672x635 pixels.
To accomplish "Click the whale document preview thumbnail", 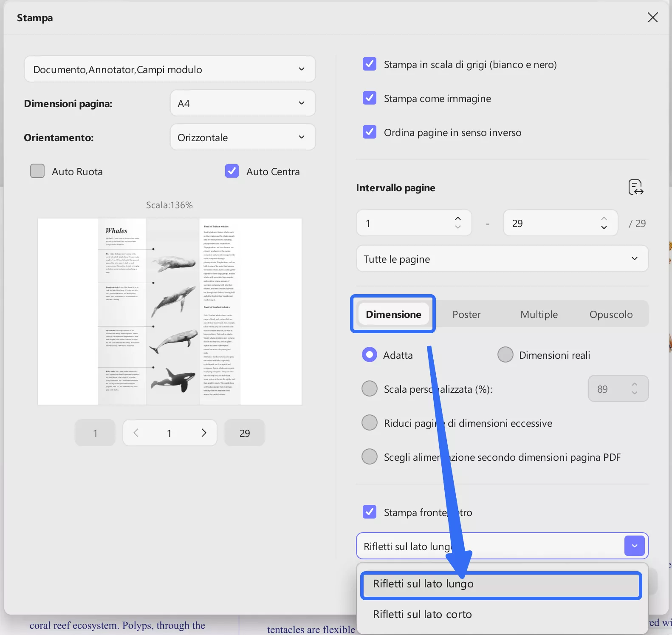I will coord(170,312).
